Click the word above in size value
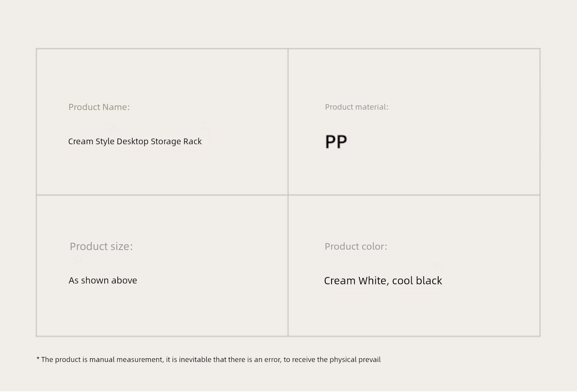Viewport: 577px width, 392px height. [124, 280]
